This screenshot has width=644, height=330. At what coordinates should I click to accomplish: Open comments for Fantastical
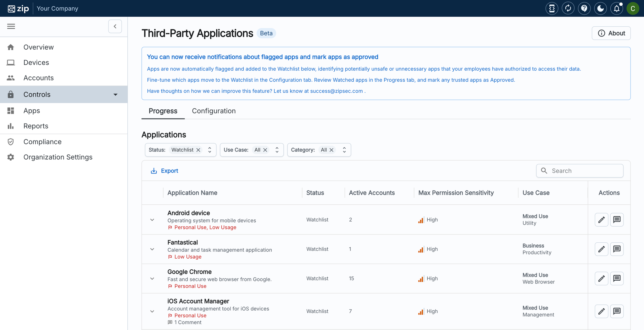click(x=617, y=249)
